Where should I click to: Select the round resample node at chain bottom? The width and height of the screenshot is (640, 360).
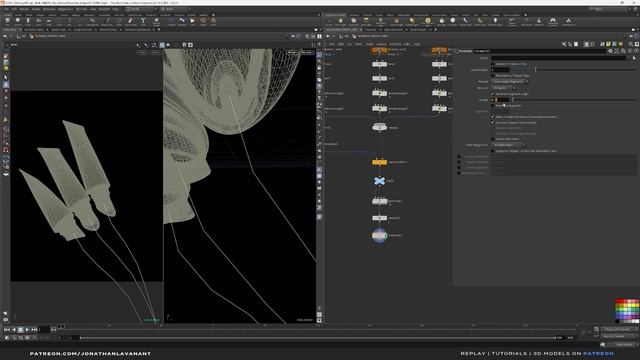379,235
